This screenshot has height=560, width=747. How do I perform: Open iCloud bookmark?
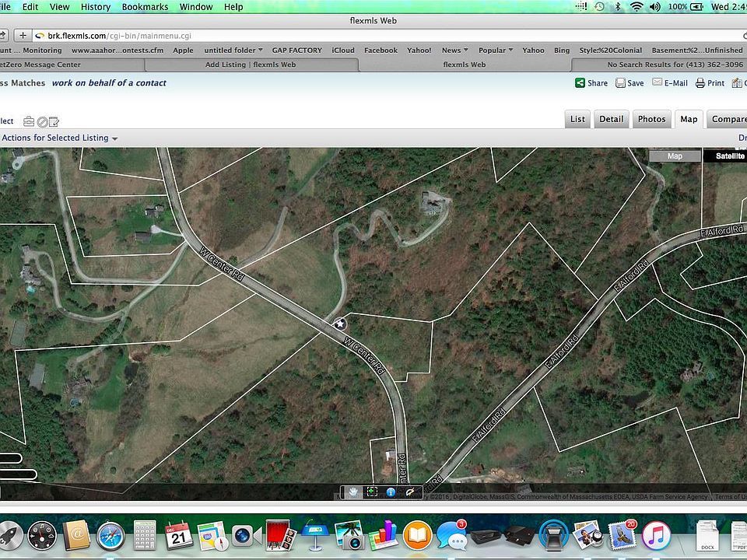tap(343, 50)
